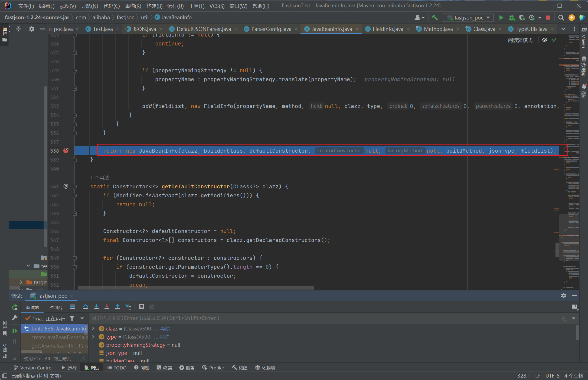
Task: Switch to the FieldInfo.java tab
Action: pyautogui.click(x=387, y=29)
